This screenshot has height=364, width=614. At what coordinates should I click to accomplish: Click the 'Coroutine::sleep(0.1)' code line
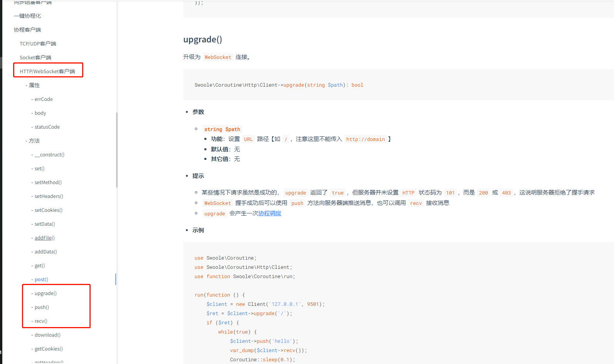[x=263, y=360]
